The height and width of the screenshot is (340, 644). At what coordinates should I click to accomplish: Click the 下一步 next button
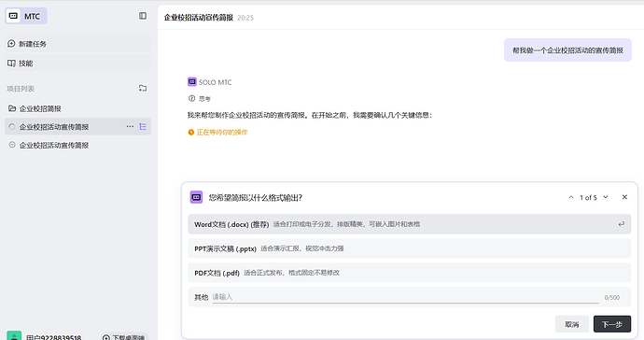612,324
